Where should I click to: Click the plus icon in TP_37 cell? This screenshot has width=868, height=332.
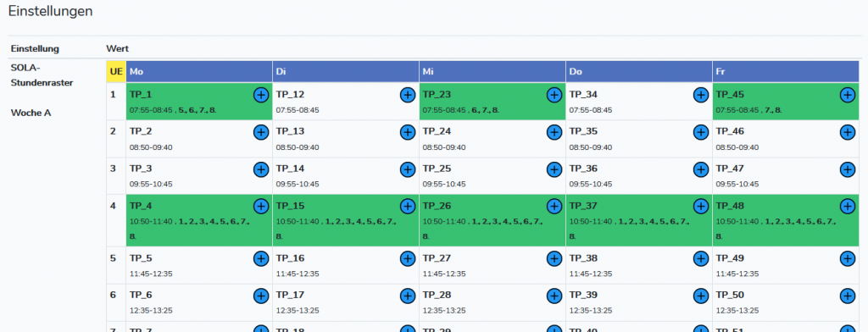[701, 207]
